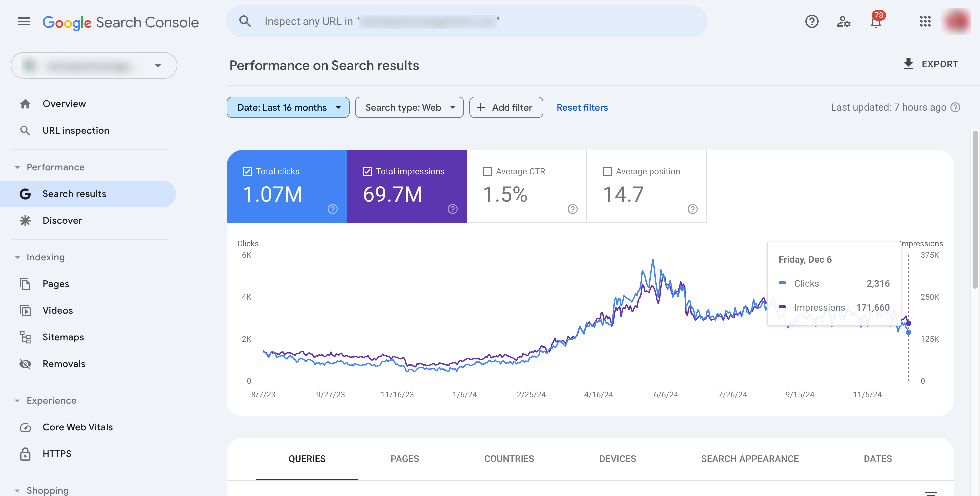This screenshot has height=496, width=980.
Task: Uncheck the Total clicks checkbox
Action: pos(247,172)
